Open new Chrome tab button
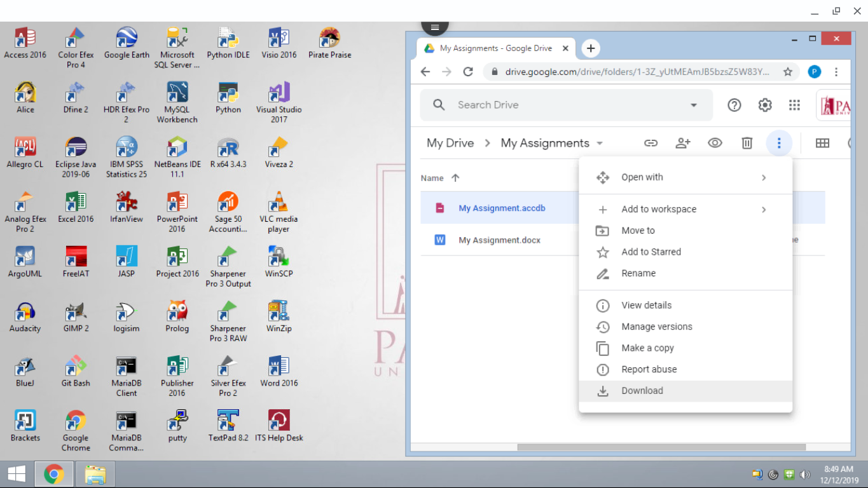868x488 pixels. coord(591,48)
